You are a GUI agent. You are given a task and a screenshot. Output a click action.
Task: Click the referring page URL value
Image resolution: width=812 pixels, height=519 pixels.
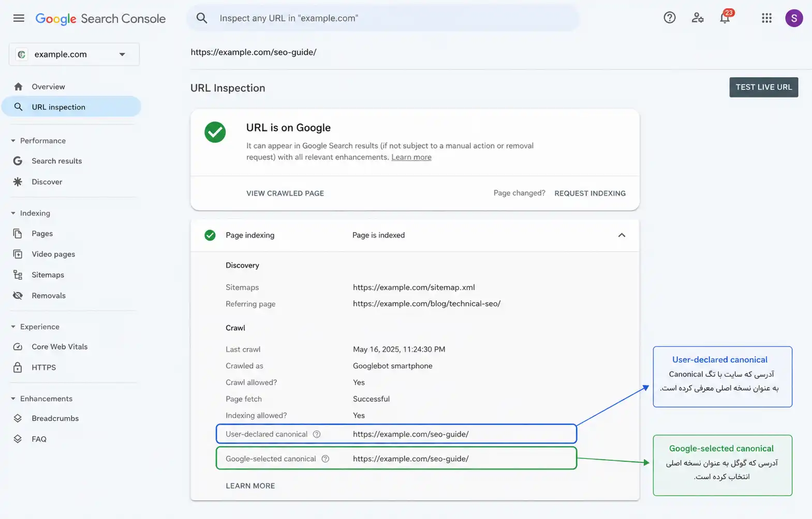[427, 304]
